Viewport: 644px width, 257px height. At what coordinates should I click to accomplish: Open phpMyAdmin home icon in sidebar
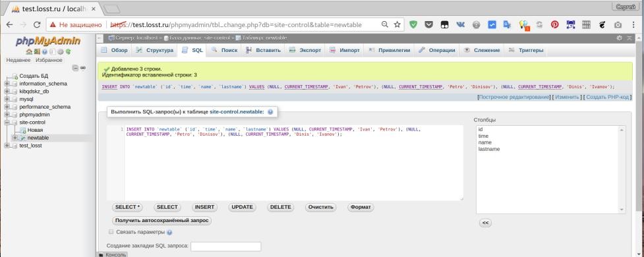click(29, 51)
